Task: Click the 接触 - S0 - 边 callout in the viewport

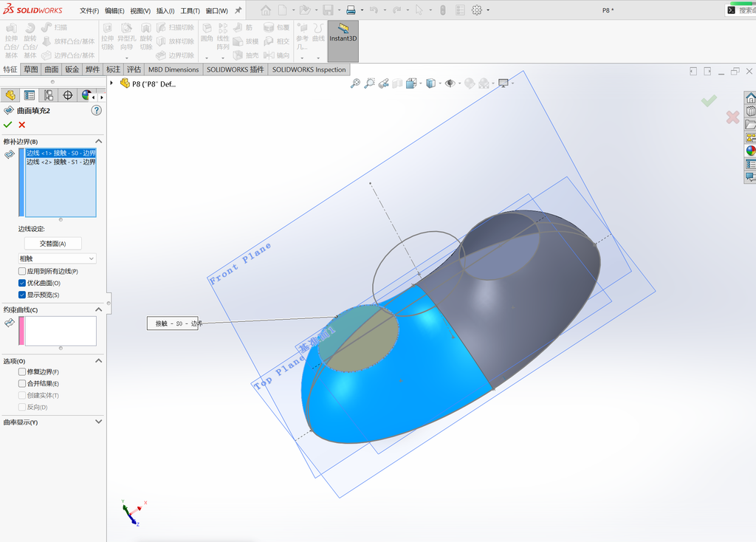Action: coord(173,323)
